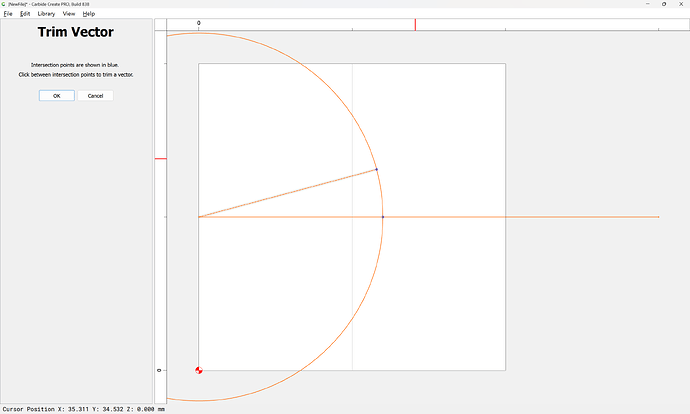Screen dimensions: 690x414
Task: Click the red marker on the left ruler
Action: (x=160, y=158)
